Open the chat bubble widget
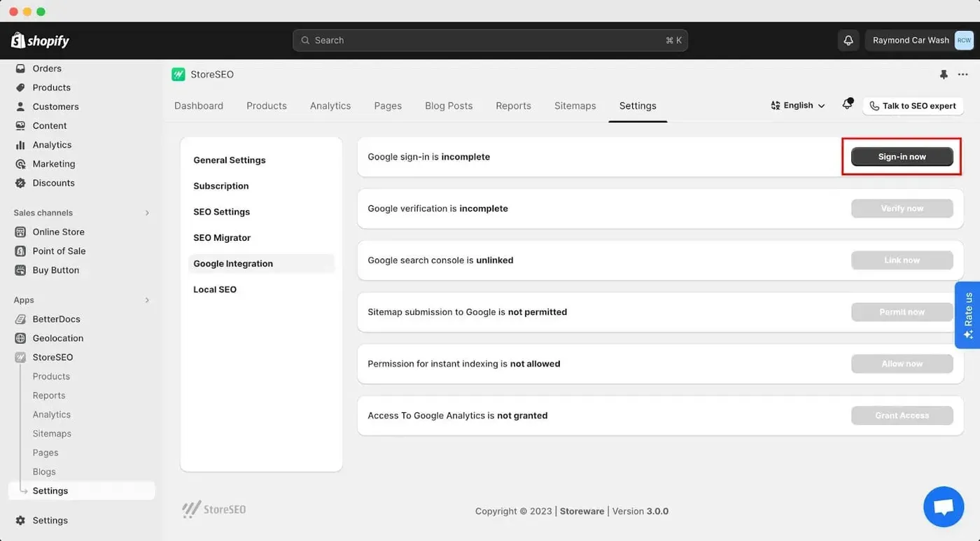This screenshot has width=980, height=541. 944,507
